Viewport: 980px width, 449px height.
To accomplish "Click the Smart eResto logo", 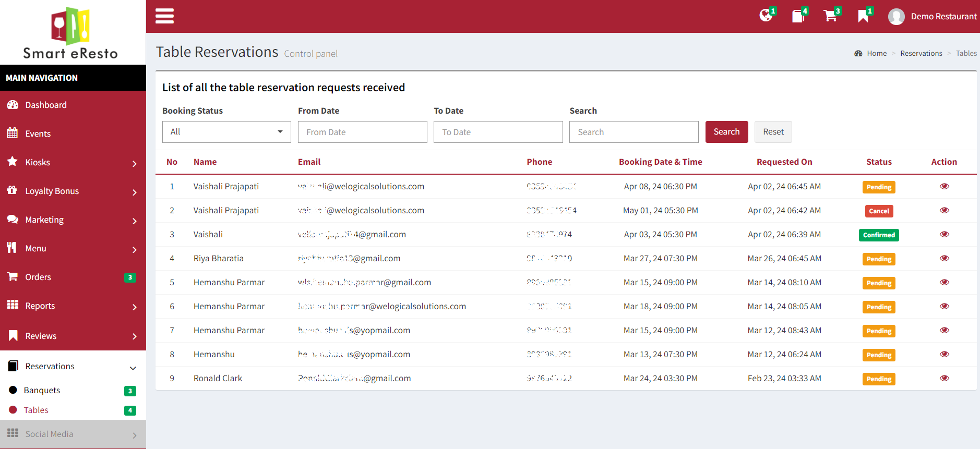I will 71,33.
